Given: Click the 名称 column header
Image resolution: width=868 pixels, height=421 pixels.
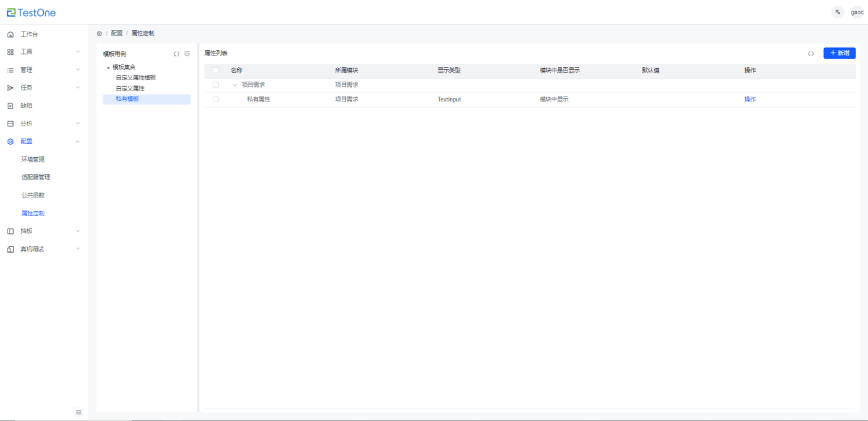Looking at the screenshot, I should click(237, 70).
